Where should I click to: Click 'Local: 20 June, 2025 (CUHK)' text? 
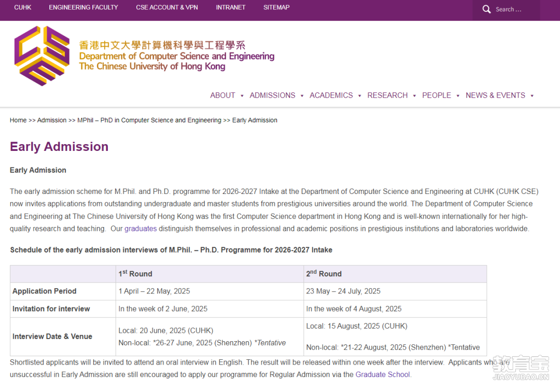166,331
